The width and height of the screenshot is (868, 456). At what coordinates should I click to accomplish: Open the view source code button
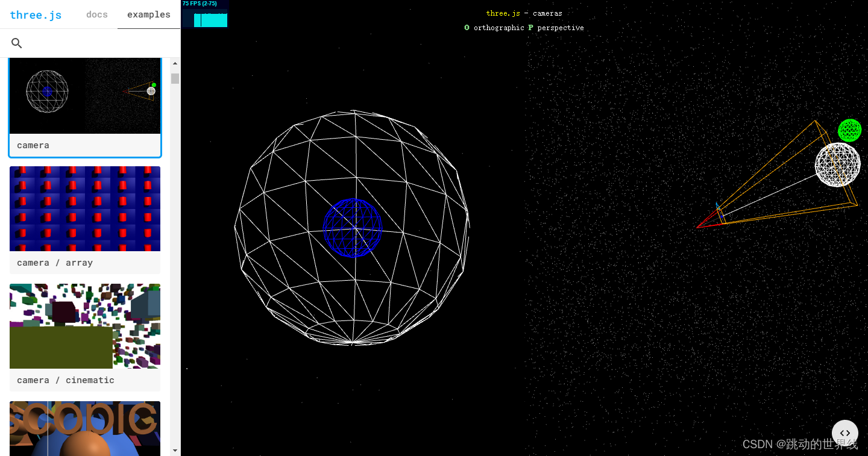845,433
